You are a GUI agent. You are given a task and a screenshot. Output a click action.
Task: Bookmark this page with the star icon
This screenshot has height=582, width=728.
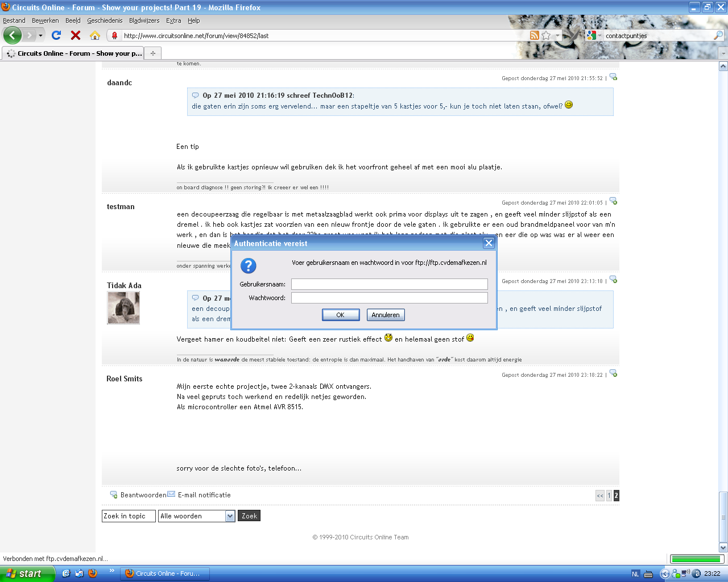tap(546, 35)
